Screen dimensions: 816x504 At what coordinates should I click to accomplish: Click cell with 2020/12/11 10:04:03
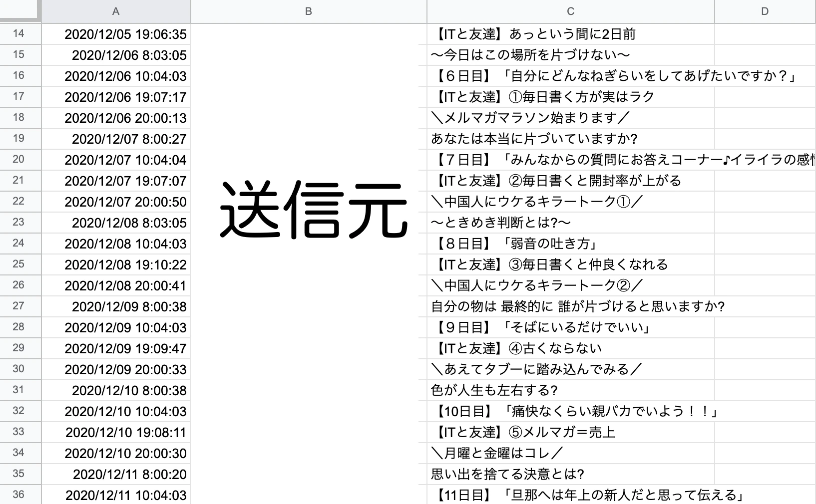click(x=116, y=495)
